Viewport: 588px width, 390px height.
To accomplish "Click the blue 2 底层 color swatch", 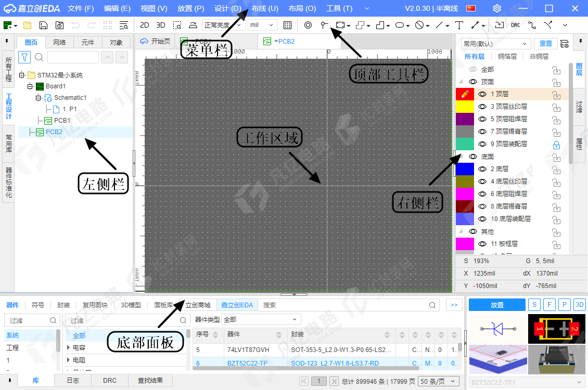I will [465, 169].
